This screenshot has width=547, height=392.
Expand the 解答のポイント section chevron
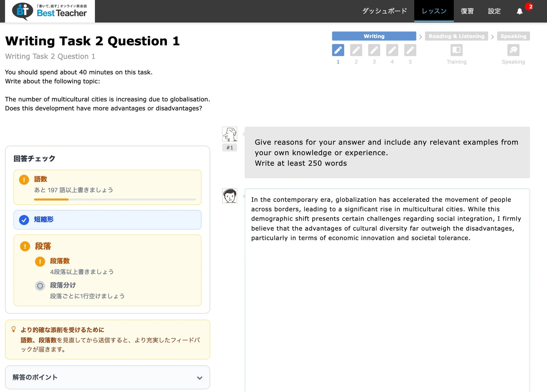[199, 377]
